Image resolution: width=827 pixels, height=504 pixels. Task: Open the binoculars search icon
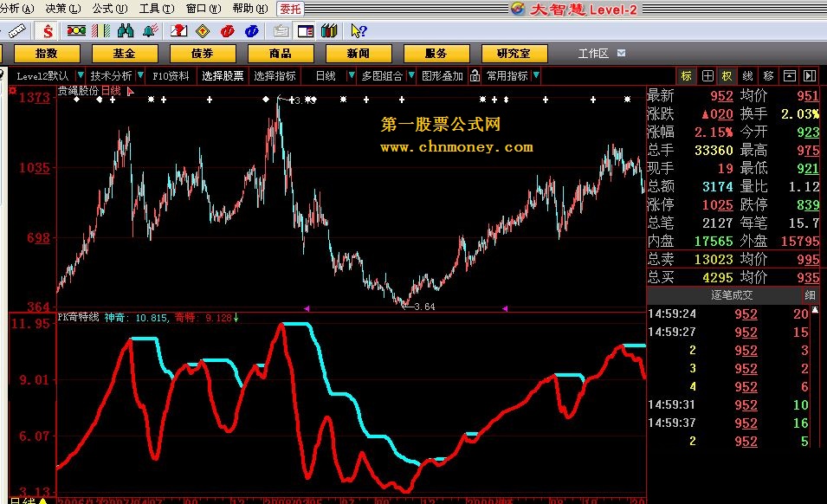126,31
